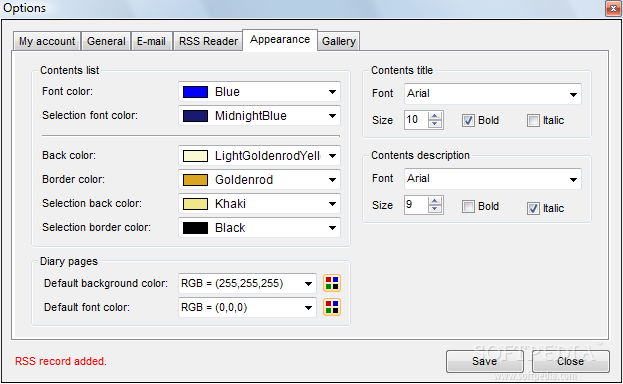Expand the Selection font color MidnightBlue dropdown

tap(259, 116)
